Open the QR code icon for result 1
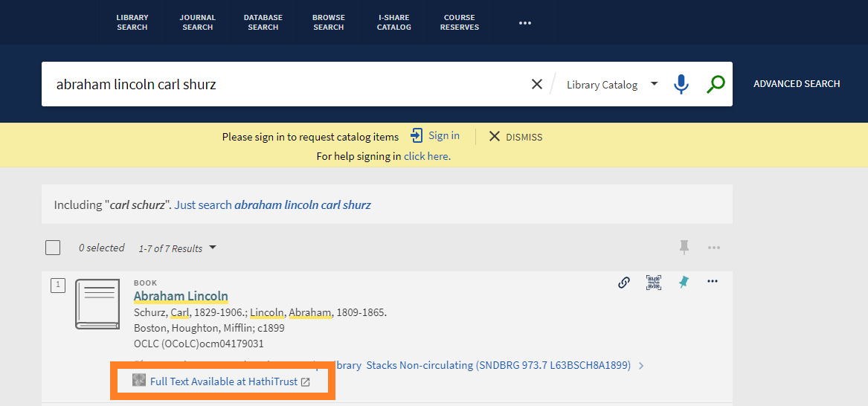The image size is (868, 406). coord(653,282)
